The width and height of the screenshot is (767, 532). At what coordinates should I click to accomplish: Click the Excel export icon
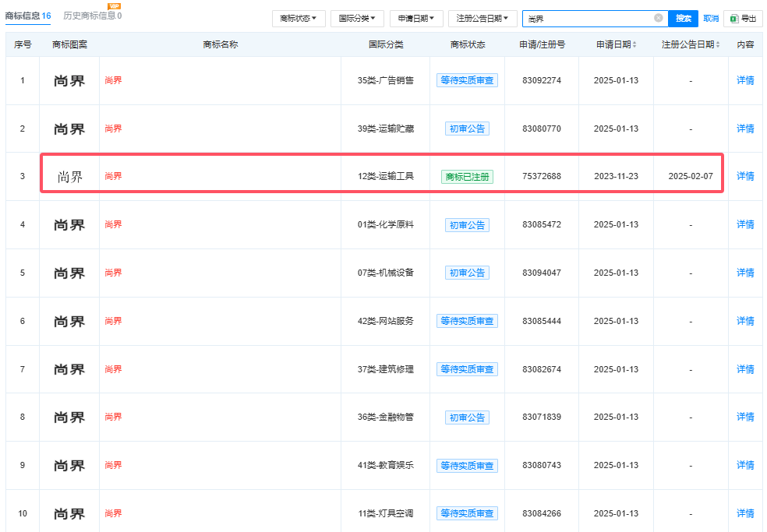(x=733, y=19)
